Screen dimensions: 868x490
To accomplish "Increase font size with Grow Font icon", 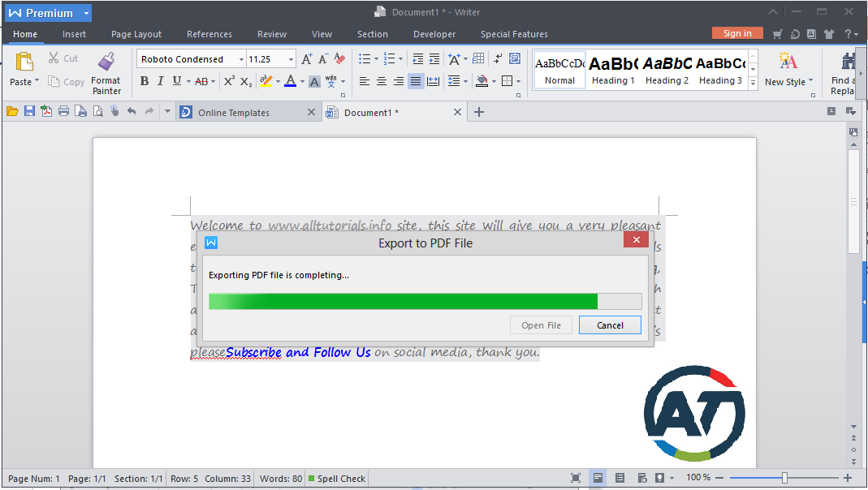I will (307, 59).
